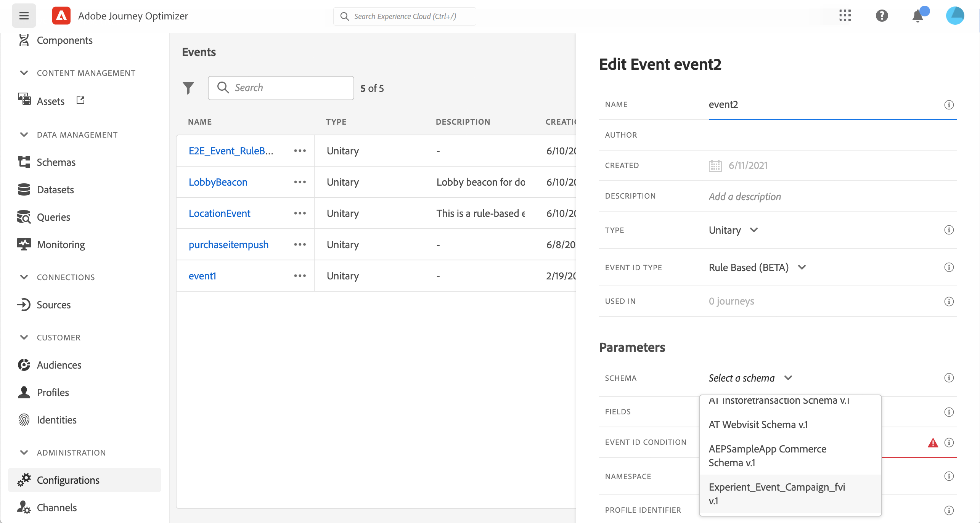Collapse the Connections section
The image size is (980, 523).
[24, 278]
